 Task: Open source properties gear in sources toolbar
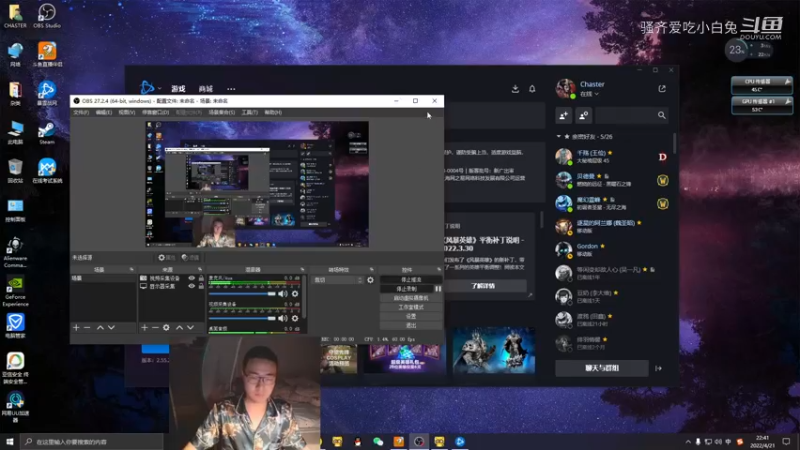166,328
